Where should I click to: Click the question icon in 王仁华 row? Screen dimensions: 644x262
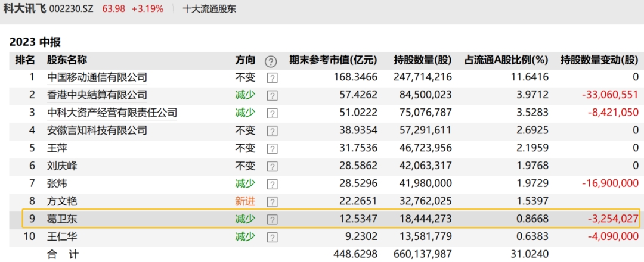point(272,238)
